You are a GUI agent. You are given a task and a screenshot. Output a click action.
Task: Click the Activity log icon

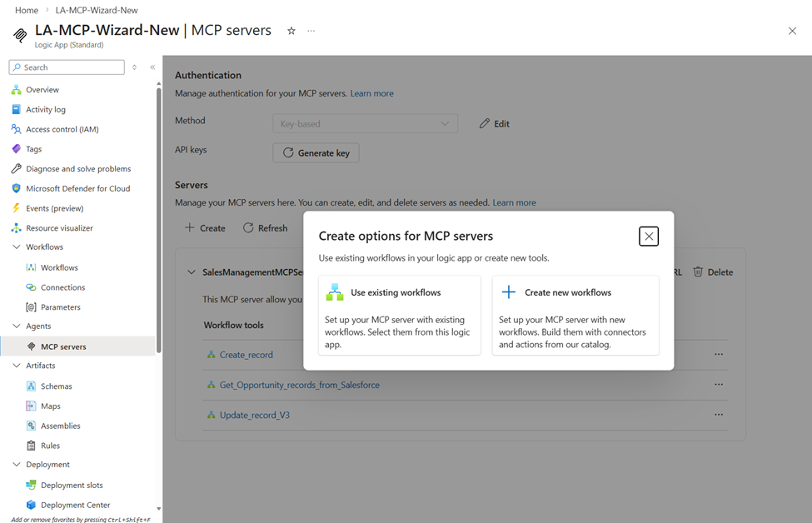16,109
